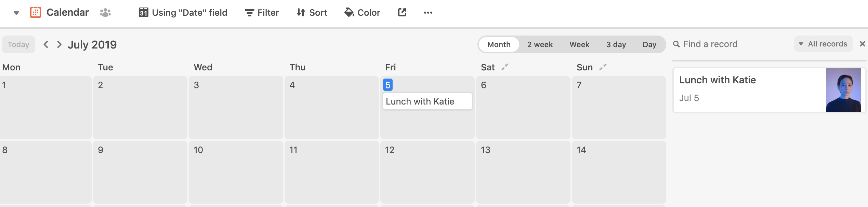The width and height of the screenshot is (868, 207).
Task: Close the records sidebar with X
Action: pos(863,44)
